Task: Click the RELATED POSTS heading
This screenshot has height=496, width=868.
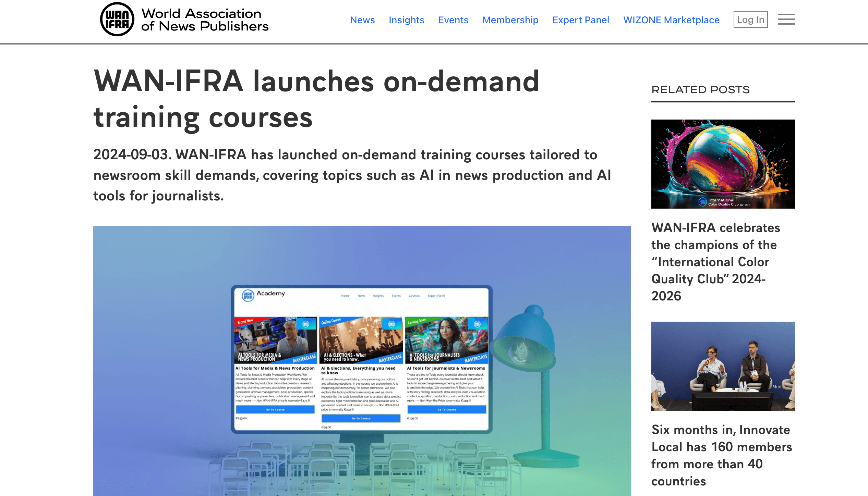Action: (x=700, y=90)
